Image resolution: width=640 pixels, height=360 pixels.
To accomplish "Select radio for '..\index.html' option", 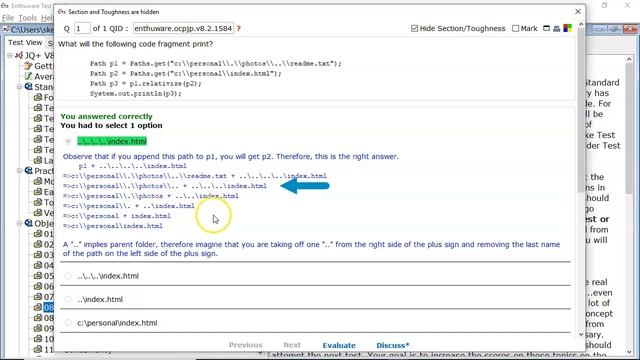I will [68, 299].
